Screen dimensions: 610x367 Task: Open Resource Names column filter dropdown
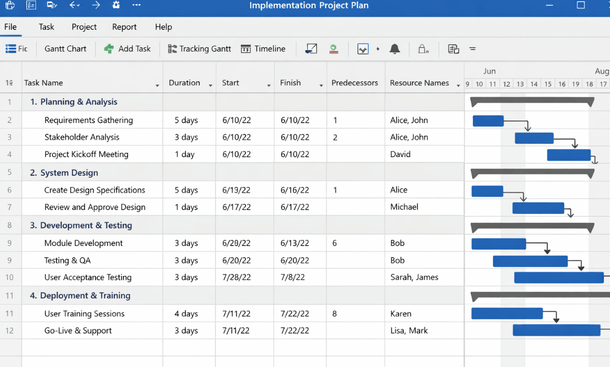click(458, 85)
